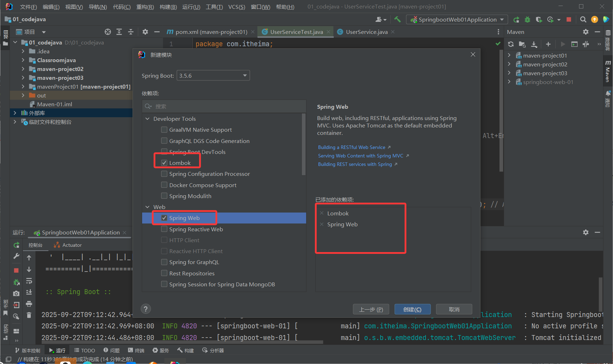Expand maven-project01 in the Maven panel
Viewport: 613px width, 364px height.
click(509, 55)
